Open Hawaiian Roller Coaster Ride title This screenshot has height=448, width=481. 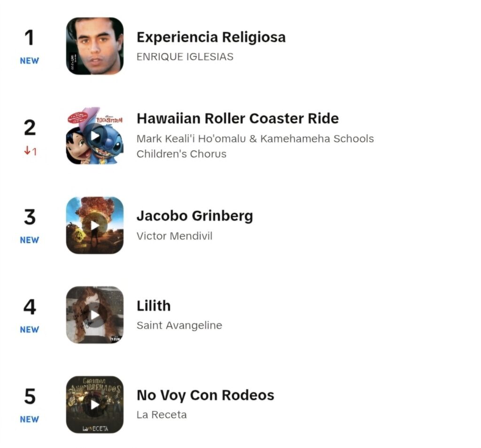[x=238, y=118]
